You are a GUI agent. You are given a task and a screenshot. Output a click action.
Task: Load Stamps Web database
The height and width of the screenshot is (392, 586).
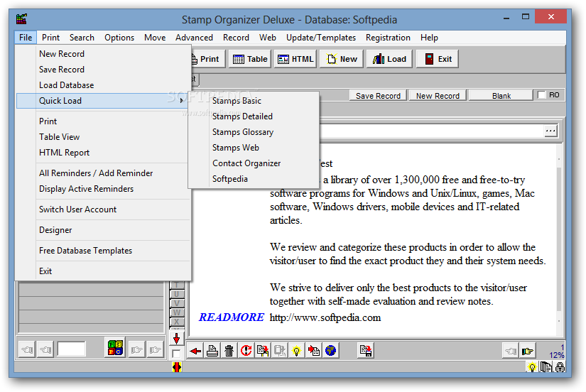pyautogui.click(x=254, y=148)
